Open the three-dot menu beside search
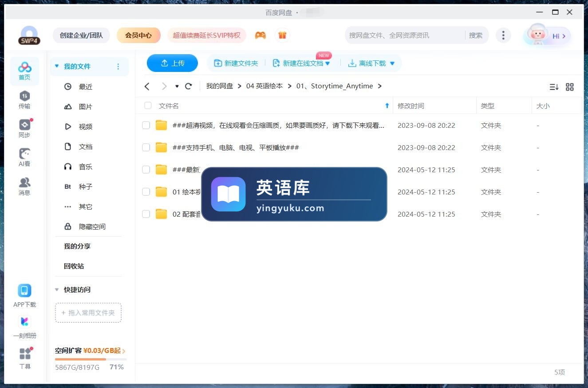The image size is (588, 388). click(503, 35)
